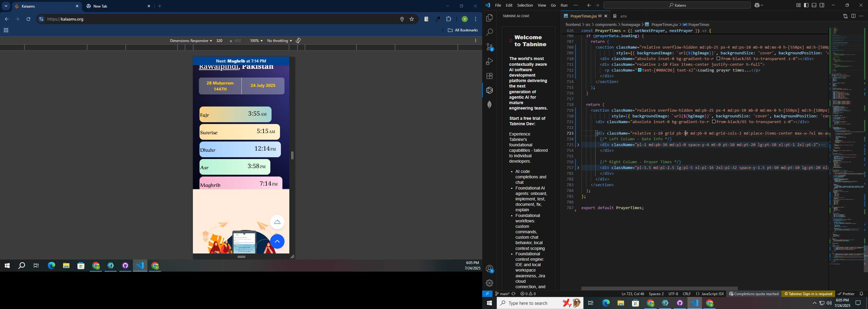Open the Run menu in VS Code
The width and height of the screenshot is (868, 309).
click(564, 5)
